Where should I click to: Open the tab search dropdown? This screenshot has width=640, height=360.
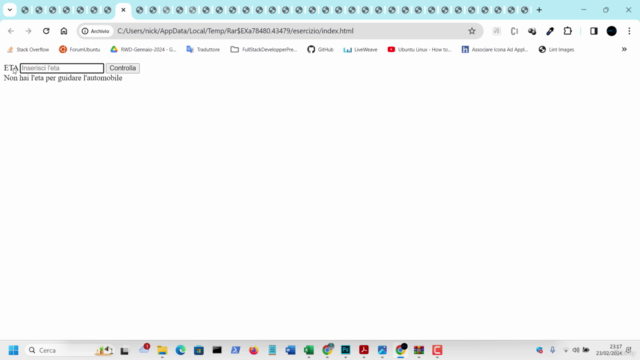[x=10, y=10]
